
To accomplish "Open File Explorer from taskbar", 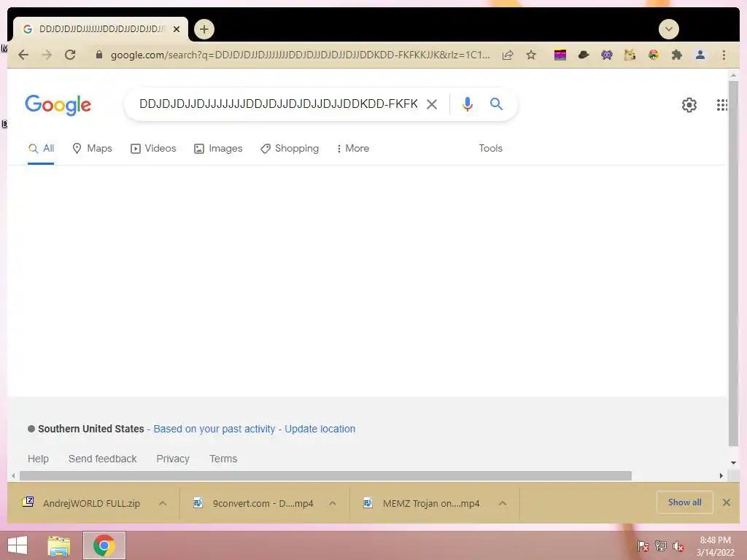I will pyautogui.click(x=59, y=545).
